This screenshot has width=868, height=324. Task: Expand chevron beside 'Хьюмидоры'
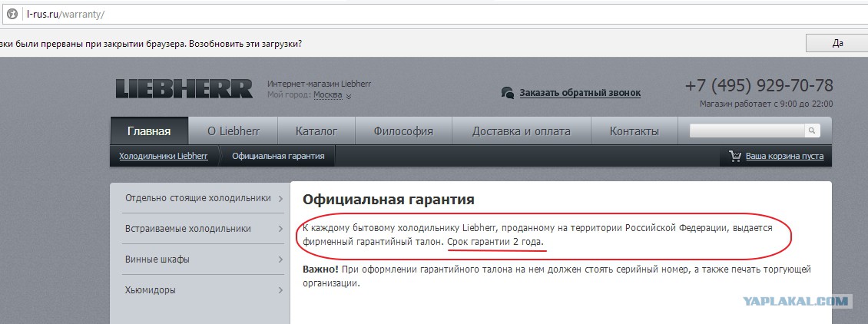coord(280,289)
